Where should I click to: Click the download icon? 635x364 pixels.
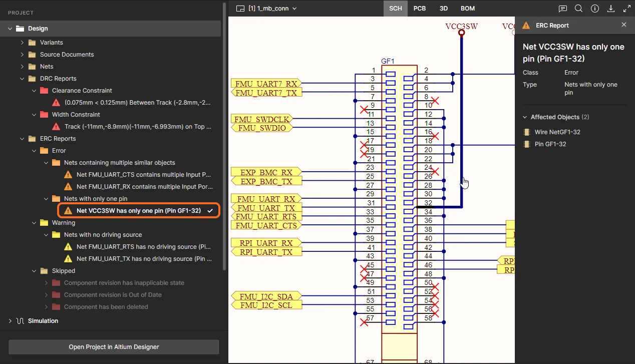click(611, 9)
